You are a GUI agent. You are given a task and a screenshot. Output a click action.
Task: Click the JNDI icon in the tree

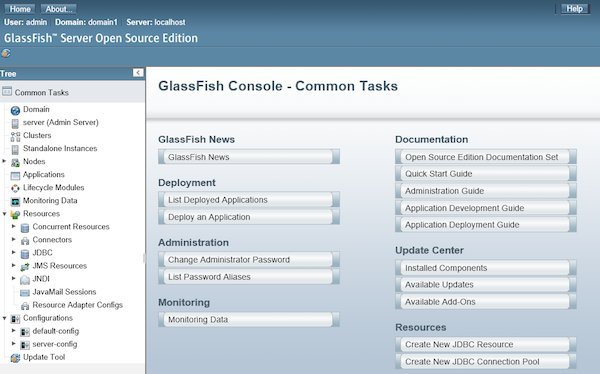pos(25,280)
